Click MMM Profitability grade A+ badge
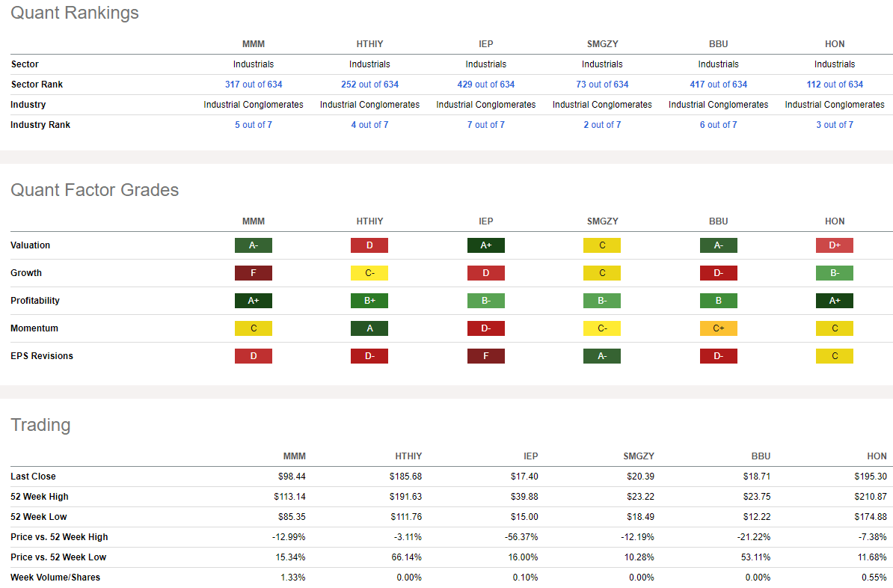Image resolution: width=893 pixels, height=588 pixels. [x=254, y=301]
